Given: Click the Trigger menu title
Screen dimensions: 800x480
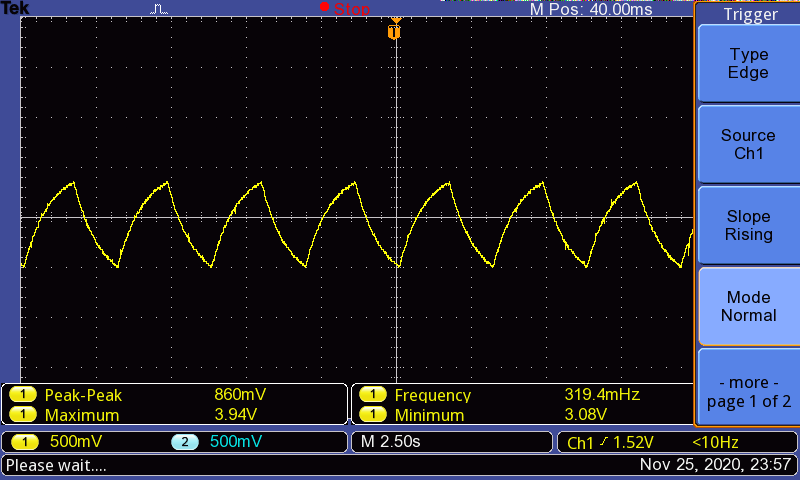Looking at the screenshot, I should coord(751,14).
